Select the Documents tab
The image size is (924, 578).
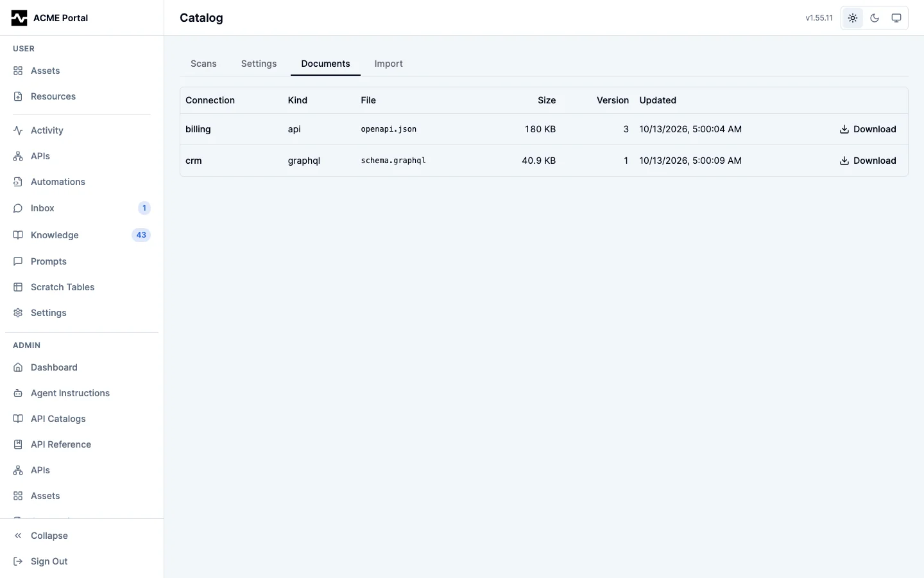[x=326, y=64]
